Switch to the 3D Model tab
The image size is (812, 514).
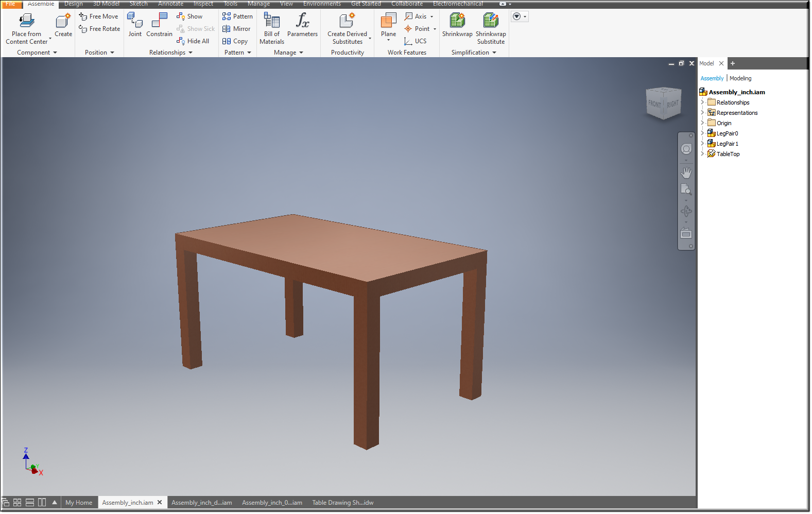(106, 4)
